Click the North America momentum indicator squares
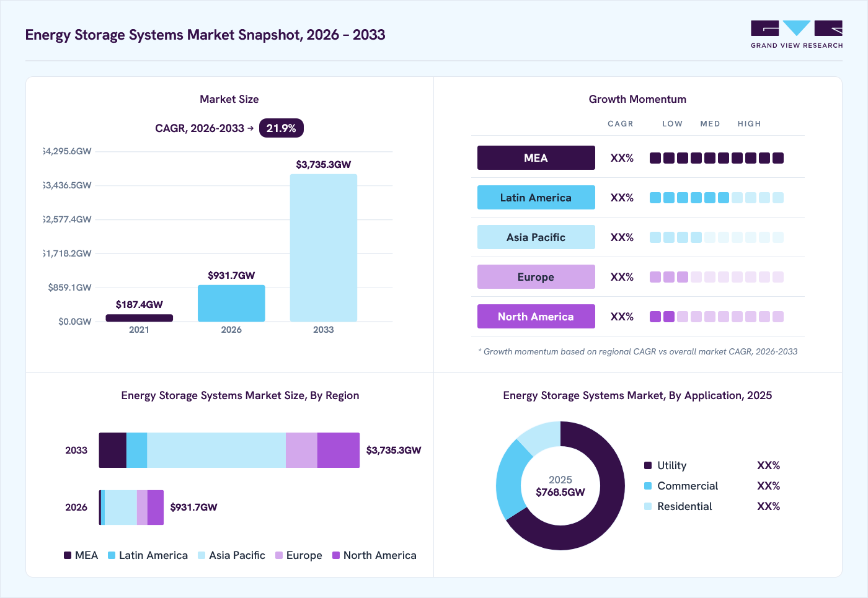This screenshot has height=598, width=868. tap(717, 317)
